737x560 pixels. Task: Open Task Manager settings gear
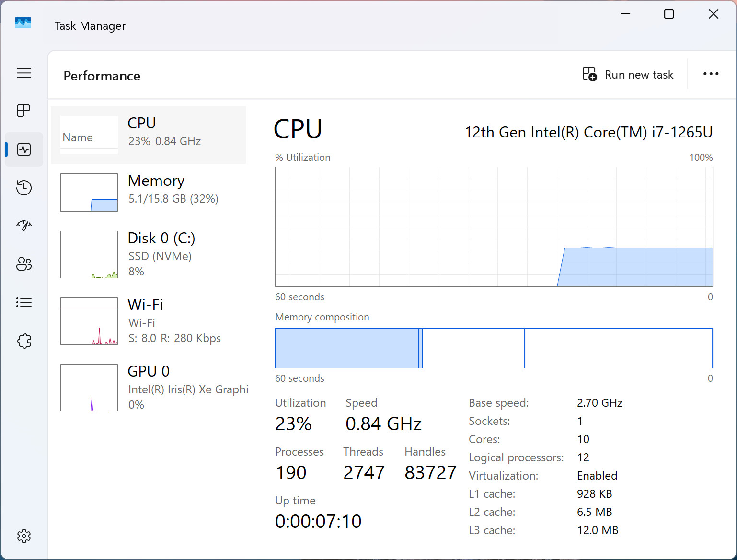24,536
